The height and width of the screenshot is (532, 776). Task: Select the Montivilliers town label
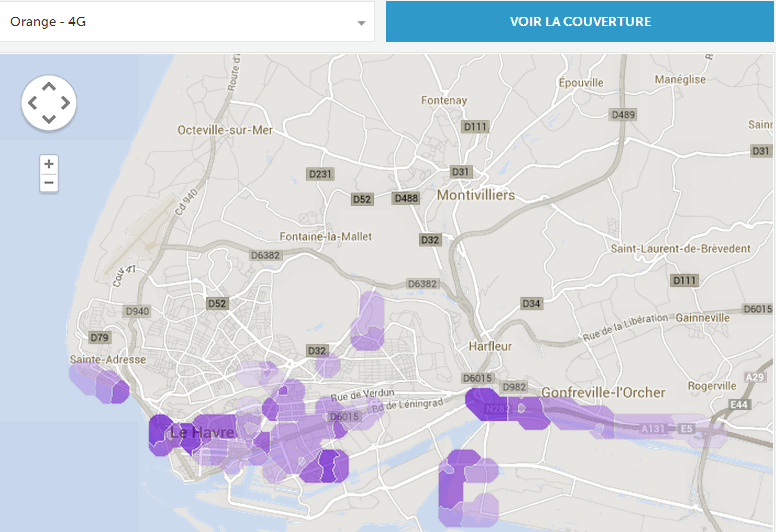point(476,195)
